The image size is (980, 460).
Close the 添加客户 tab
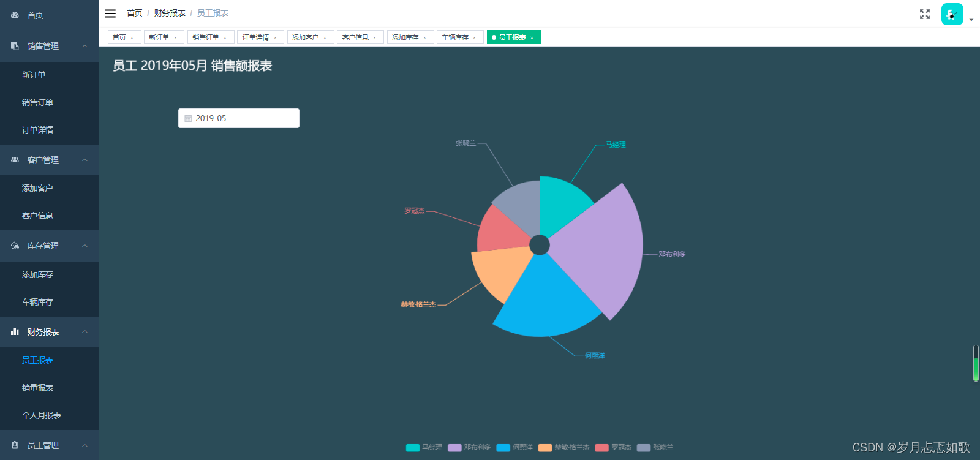coord(325,38)
